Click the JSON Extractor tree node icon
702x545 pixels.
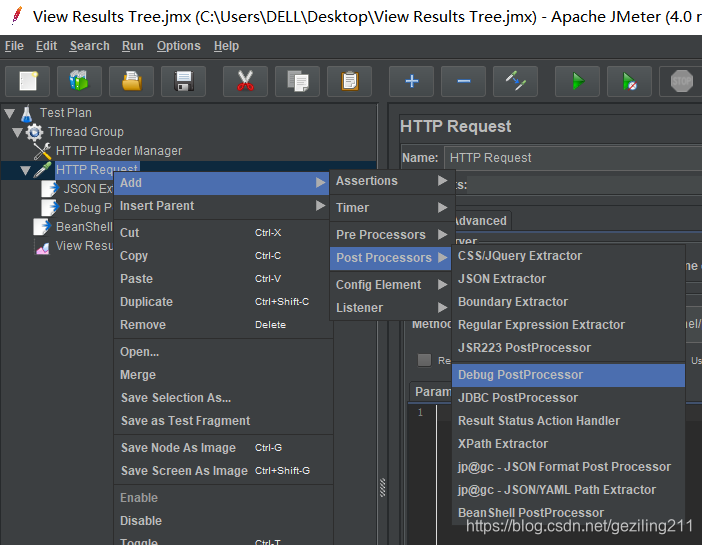click(50, 189)
